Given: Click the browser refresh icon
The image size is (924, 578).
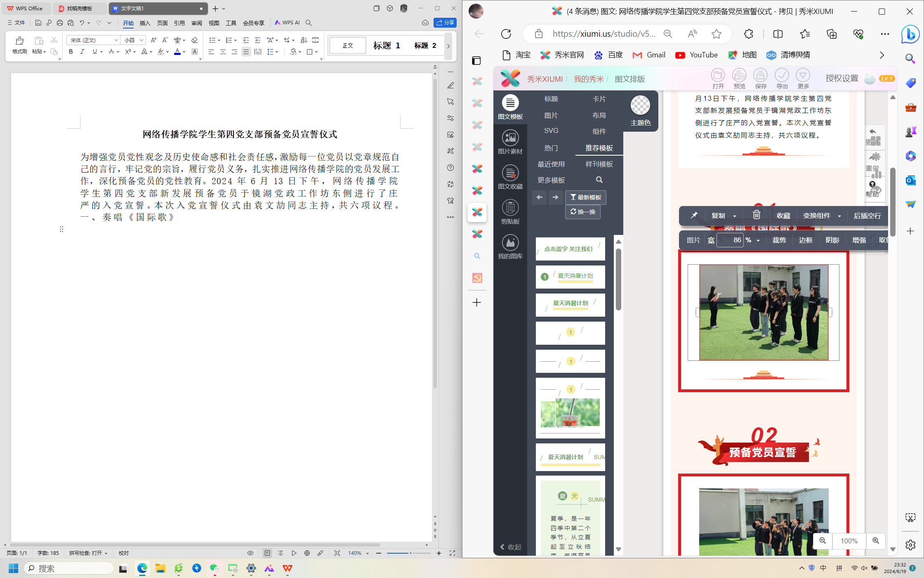Looking at the screenshot, I should pos(506,34).
